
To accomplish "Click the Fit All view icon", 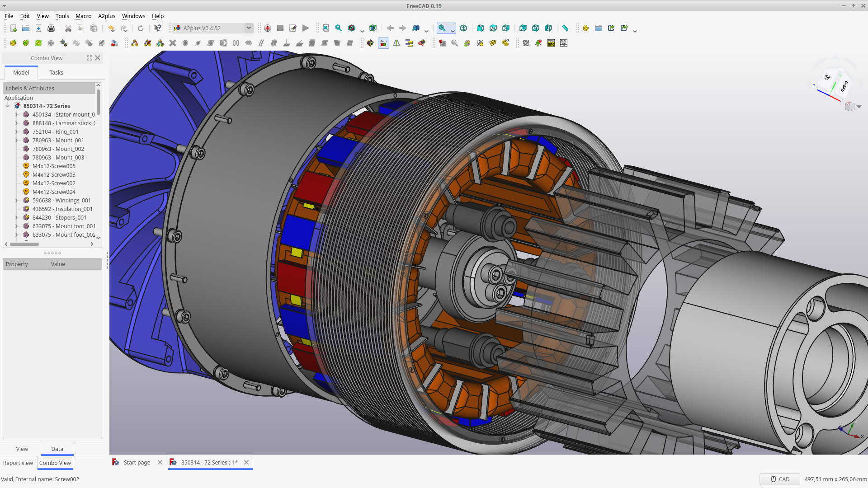I will 326,28.
